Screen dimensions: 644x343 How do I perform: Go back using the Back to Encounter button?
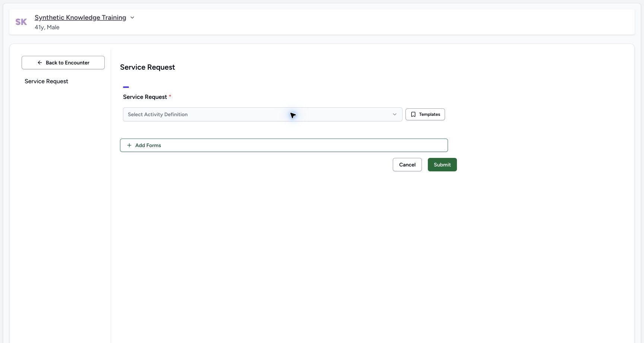pyautogui.click(x=63, y=63)
